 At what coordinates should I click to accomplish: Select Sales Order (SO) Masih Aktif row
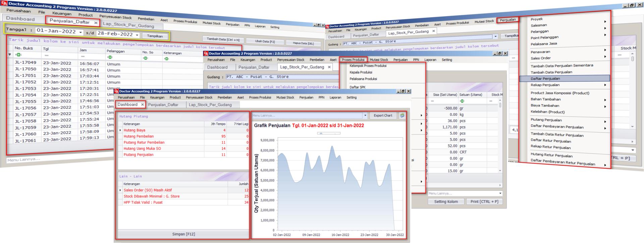click(x=184, y=190)
